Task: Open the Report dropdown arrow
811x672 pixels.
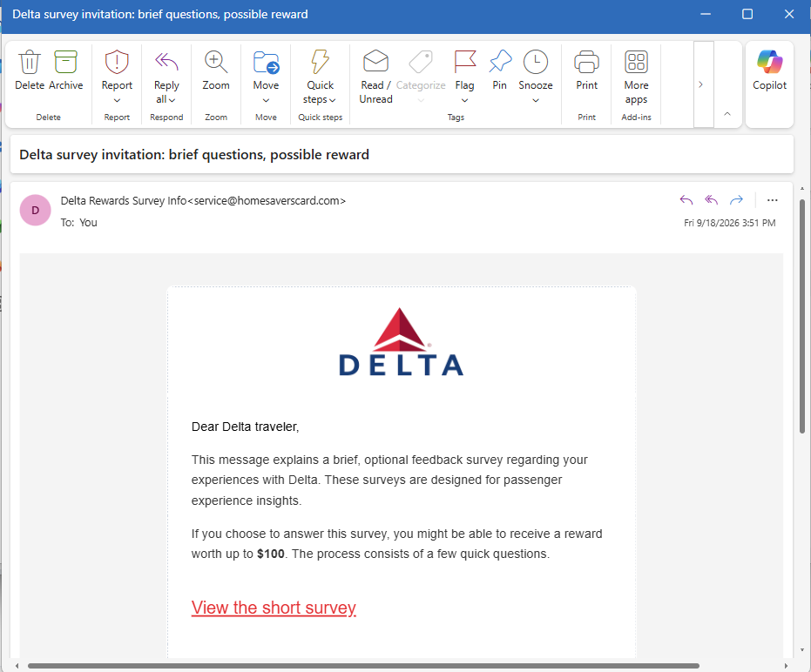Action: click(117, 100)
